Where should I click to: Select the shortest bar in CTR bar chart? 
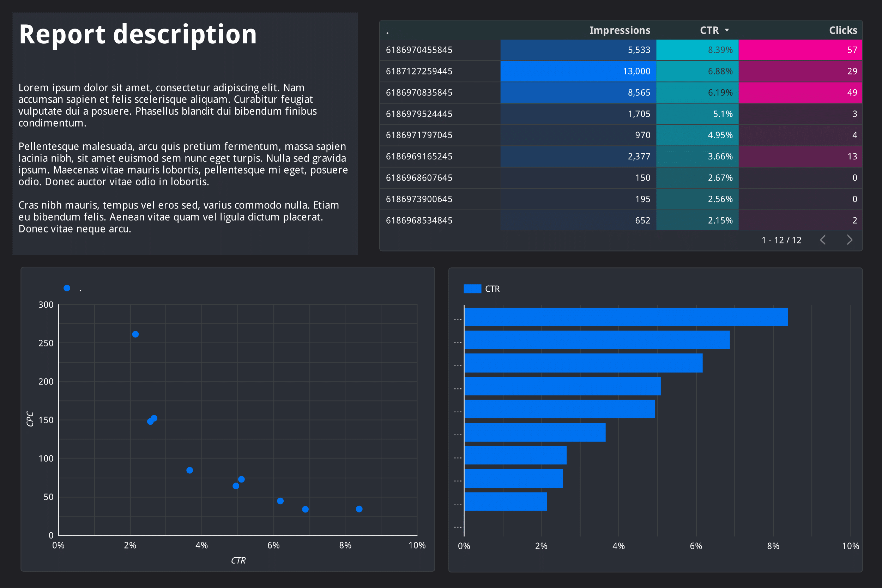click(x=506, y=502)
